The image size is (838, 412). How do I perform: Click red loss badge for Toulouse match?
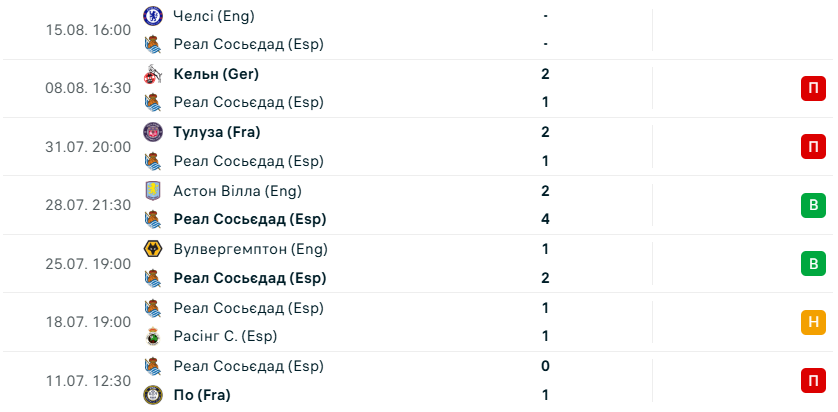[813, 146]
